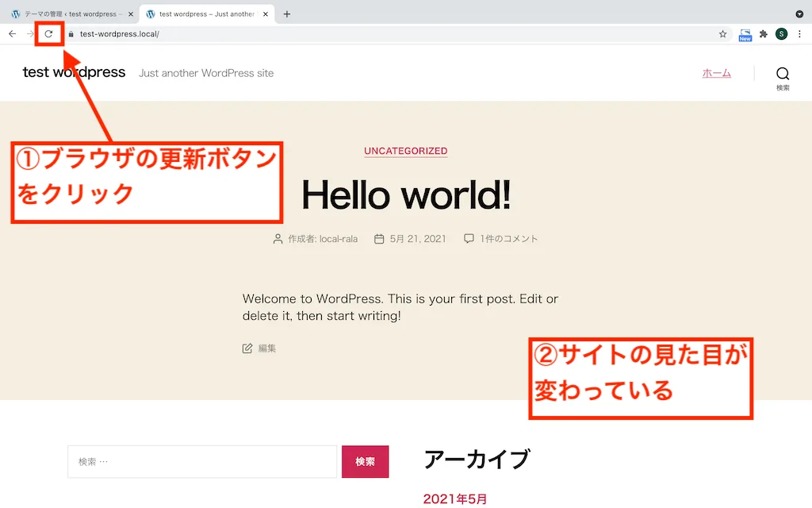
Task: Click the comment bubble icon
Action: point(469,238)
